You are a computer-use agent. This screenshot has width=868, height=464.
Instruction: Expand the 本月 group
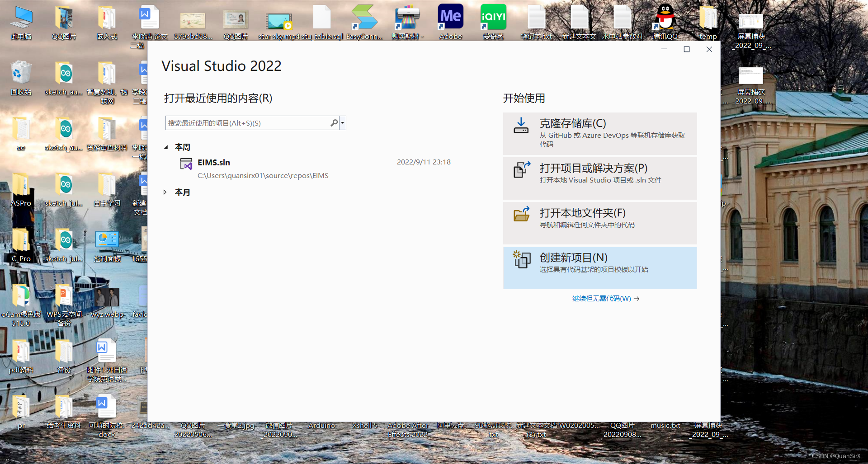[165, 192]
